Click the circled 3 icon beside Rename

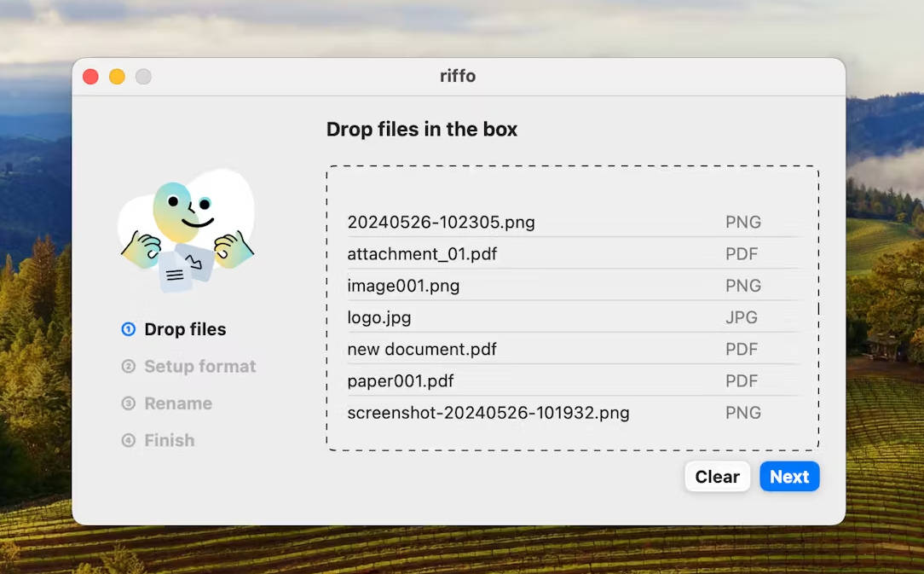129,403
